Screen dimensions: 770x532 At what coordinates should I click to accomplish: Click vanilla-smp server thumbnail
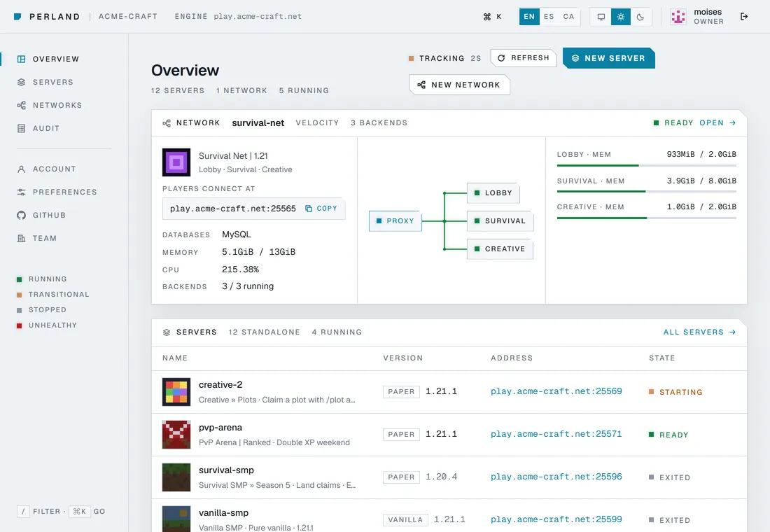[176, 519]
